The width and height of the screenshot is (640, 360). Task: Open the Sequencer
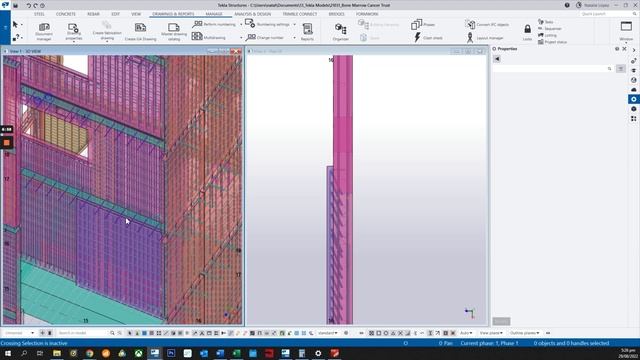(549, 29)
